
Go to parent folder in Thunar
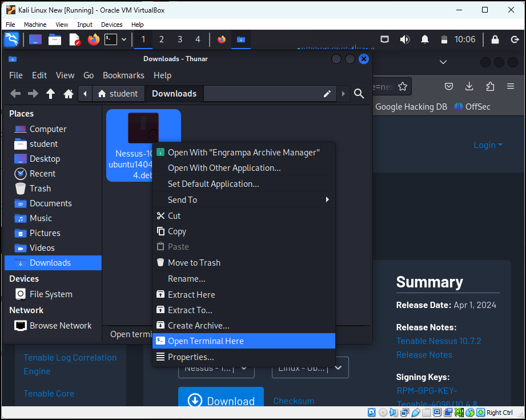[51, 94]
